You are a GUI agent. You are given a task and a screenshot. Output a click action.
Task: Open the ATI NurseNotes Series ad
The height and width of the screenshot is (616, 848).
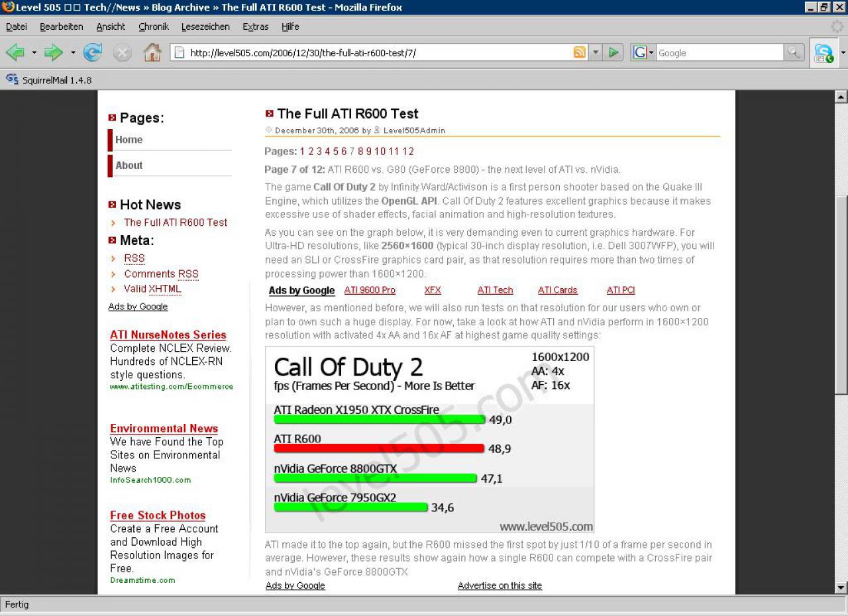pos(168,335)
